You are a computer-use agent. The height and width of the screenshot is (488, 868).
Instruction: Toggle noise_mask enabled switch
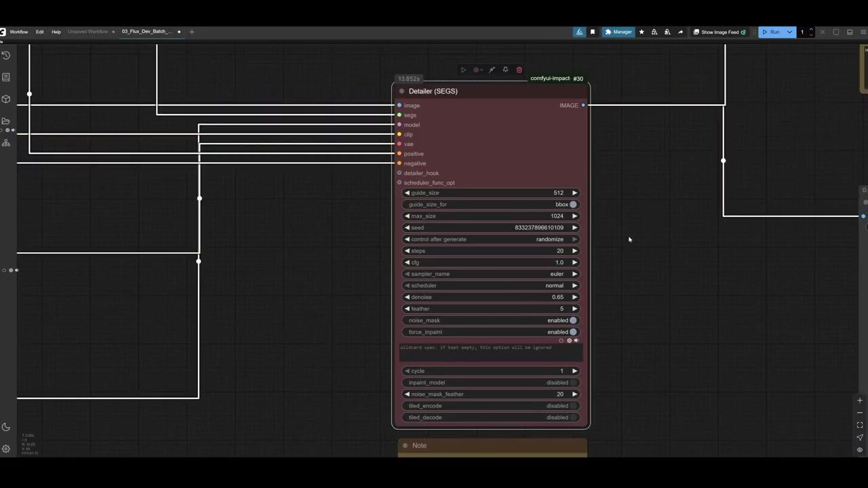[x=573, y=321]
